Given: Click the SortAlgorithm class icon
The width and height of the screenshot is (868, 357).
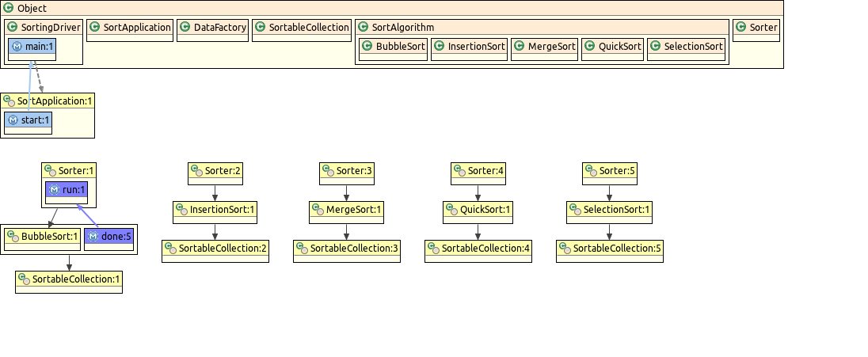Looking at the screenshot, I should click(x=364, y=28).
